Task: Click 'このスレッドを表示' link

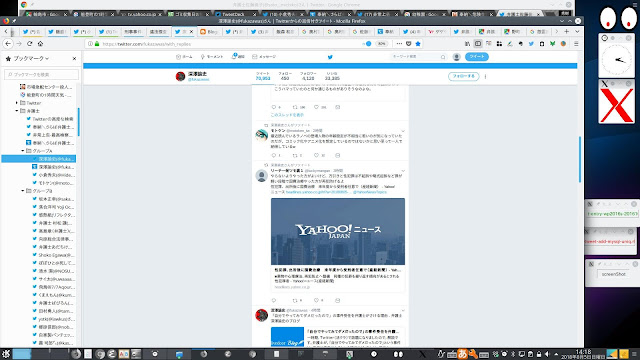Action: 287,115
